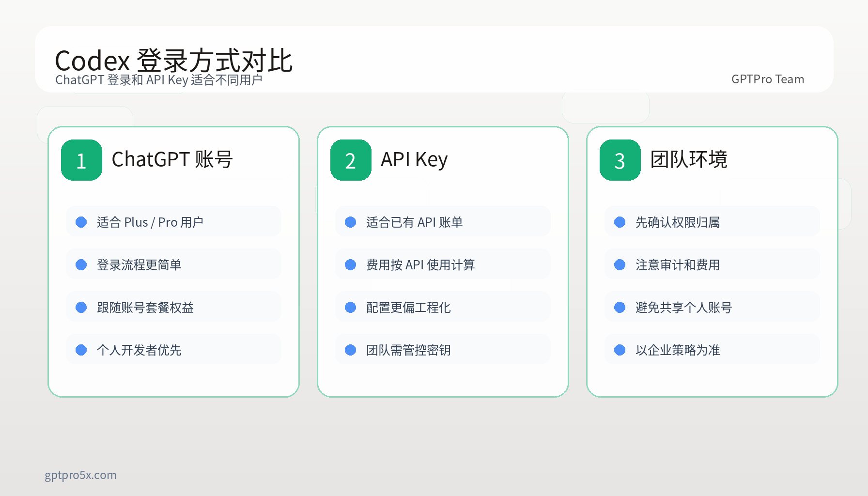The height and width of the screenshot is (496, 868).
Task: Click the blue dot beside 团队需管控密钥
Action: 351,350
